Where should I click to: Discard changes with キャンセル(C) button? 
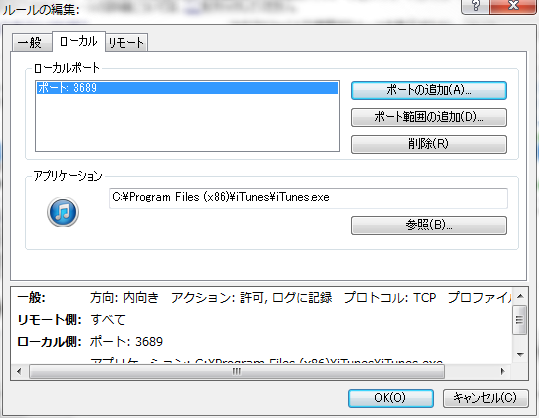click(485, 398)
